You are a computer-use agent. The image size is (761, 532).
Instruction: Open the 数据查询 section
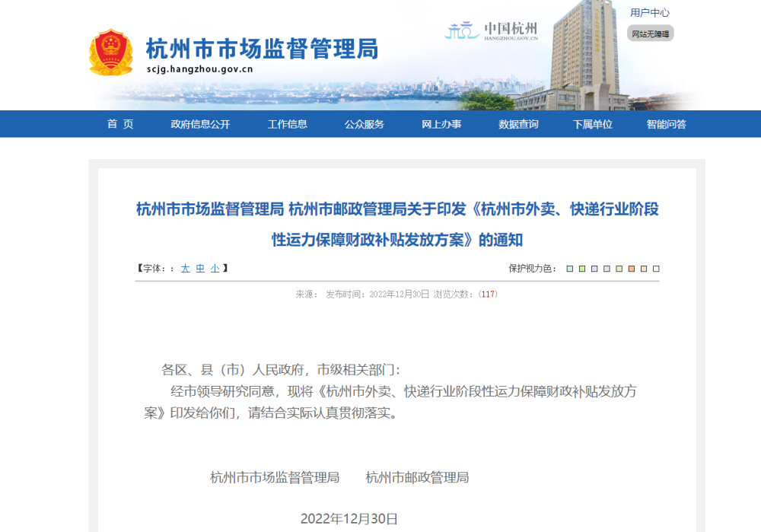click(x=518, y=124)
